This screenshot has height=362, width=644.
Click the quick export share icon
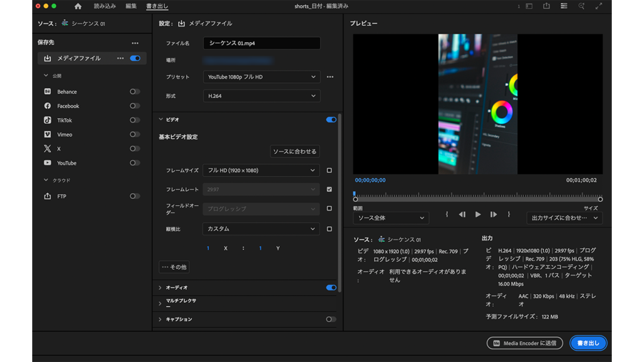tap(547, 6)
